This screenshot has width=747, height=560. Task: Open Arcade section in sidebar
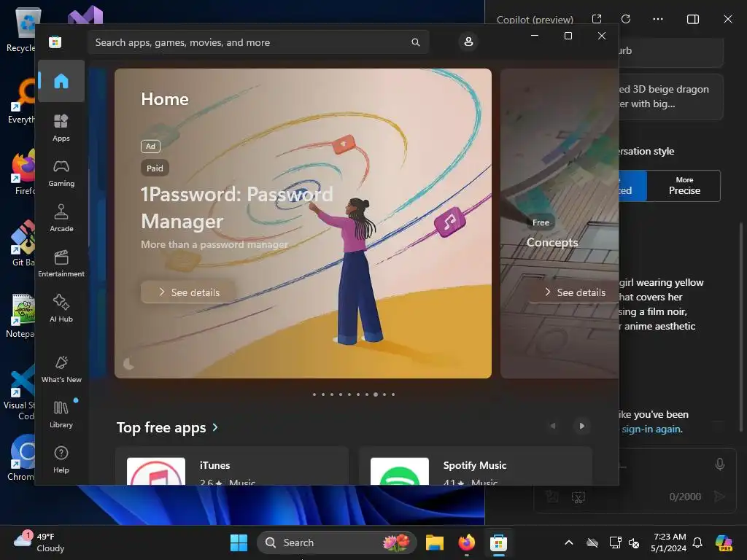tap(61, 218)
